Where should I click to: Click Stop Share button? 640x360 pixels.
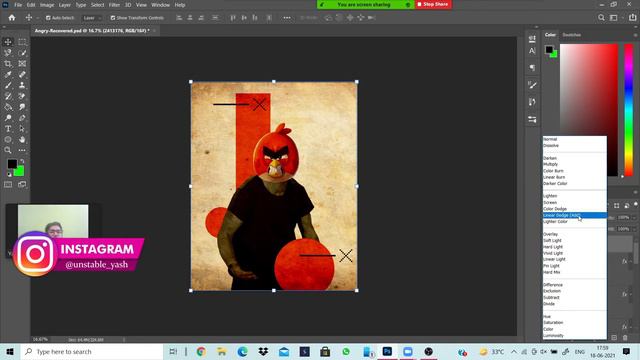433,4
